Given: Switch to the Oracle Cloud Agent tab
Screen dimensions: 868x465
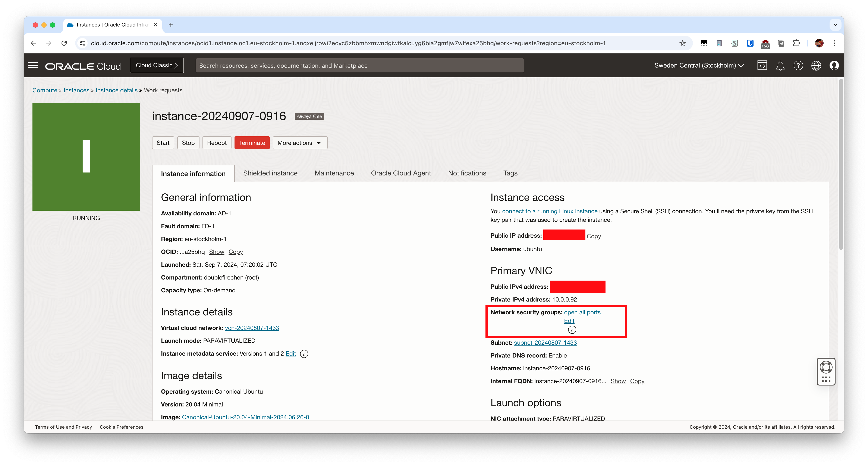Looking at the screenshot, I should 401,173.
